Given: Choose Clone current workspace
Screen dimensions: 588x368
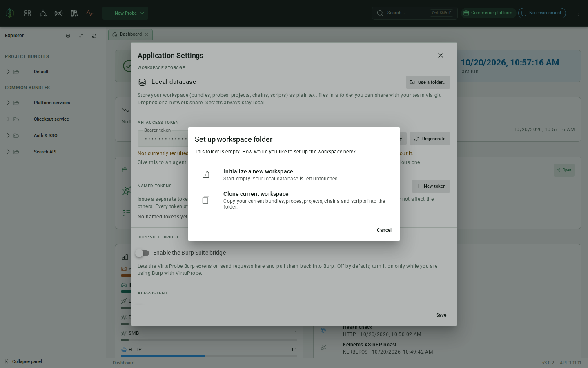Looking at the screenshot, I should (x=294, y=200).
